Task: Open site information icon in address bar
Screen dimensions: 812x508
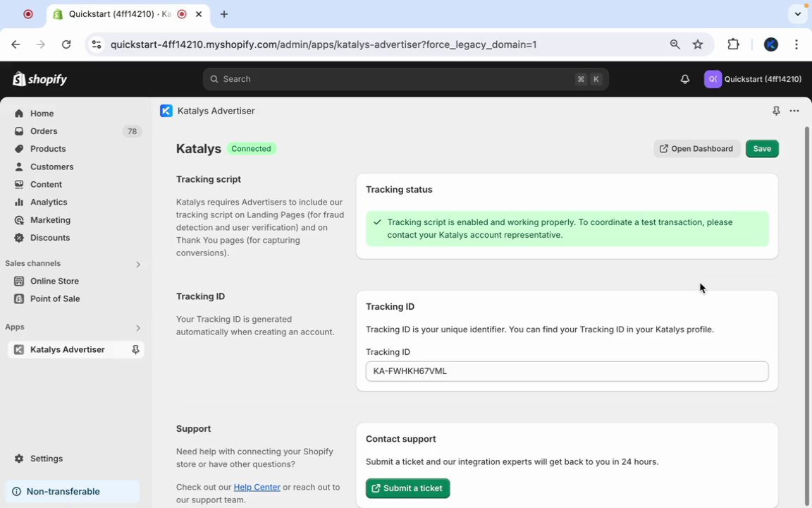Action: pos(97,44)
